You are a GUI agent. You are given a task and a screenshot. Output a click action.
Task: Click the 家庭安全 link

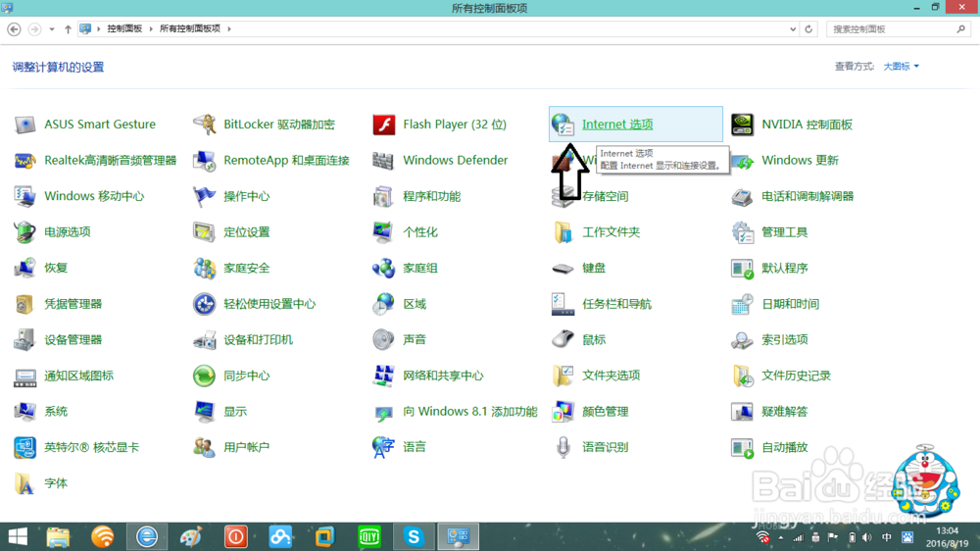(x=247, y=268)
